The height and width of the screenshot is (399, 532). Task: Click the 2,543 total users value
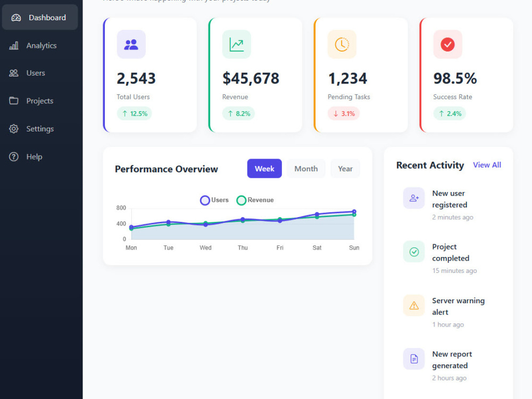(136, 78)
